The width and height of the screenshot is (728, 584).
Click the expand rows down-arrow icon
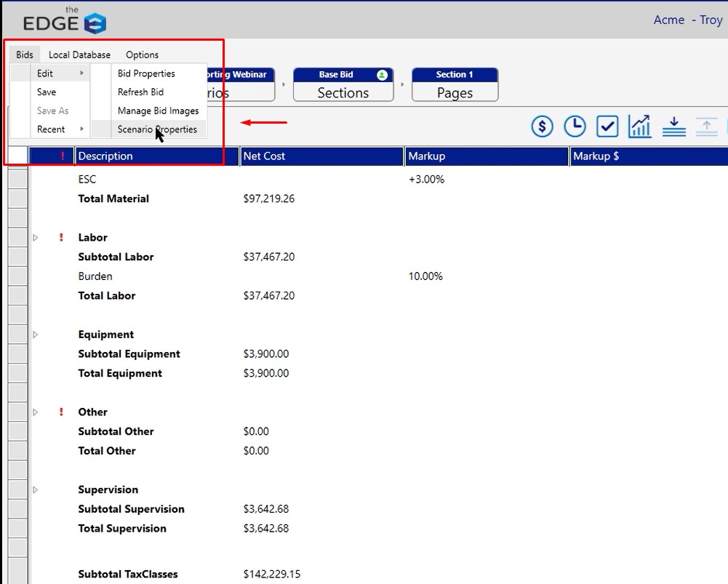[674, 127]
